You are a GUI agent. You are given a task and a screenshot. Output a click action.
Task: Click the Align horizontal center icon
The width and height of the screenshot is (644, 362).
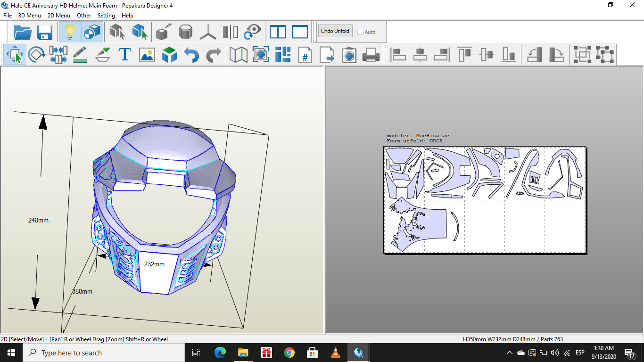click(420, 55)
